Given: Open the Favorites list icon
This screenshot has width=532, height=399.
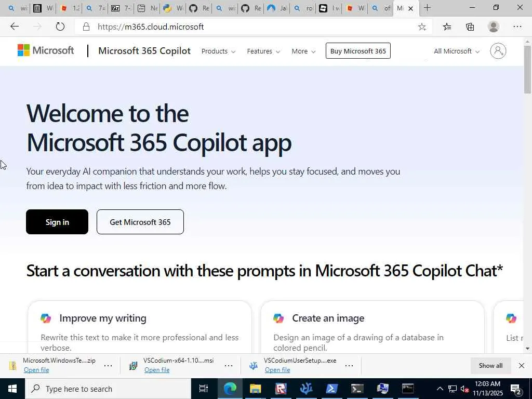Looking at the screenshot, I should click(x=447, y=27).
